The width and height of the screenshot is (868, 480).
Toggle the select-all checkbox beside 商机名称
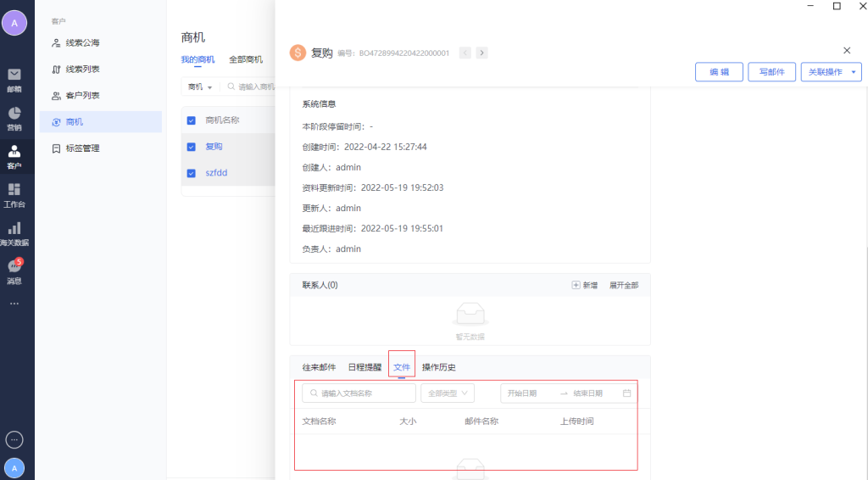pyautogui.click(x=191, y=120)
